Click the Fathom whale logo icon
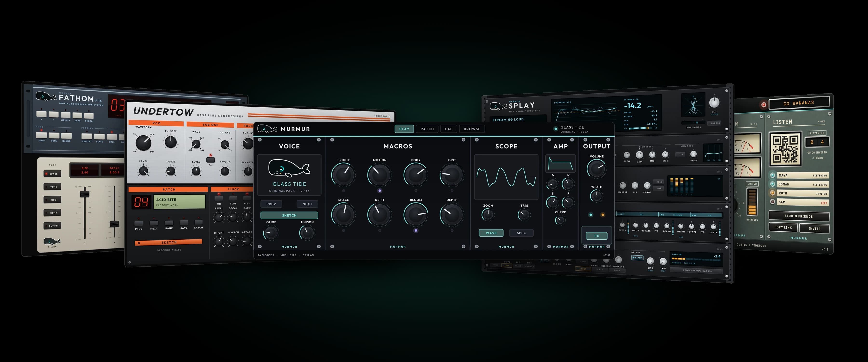 pyautogui.click(x=46, y=97)
